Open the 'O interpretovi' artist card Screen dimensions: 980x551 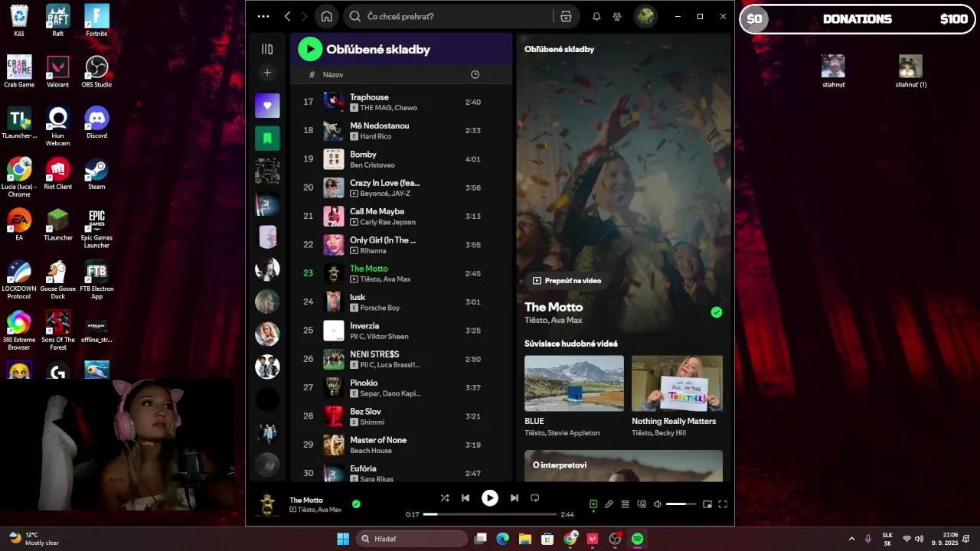click(623, 465)
